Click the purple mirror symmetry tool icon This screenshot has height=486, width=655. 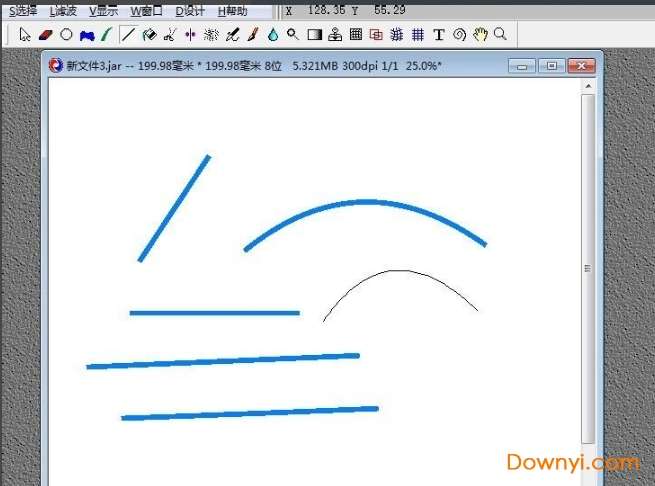190,35
